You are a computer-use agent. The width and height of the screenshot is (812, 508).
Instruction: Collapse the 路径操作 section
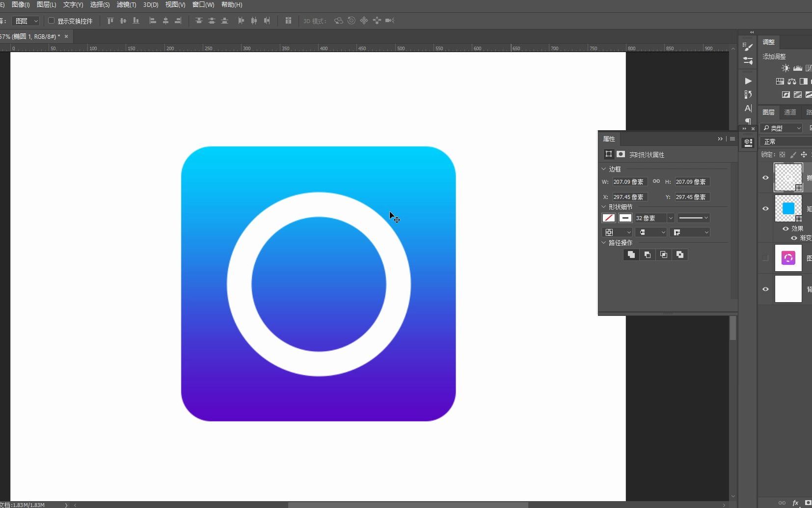point(604,243)
